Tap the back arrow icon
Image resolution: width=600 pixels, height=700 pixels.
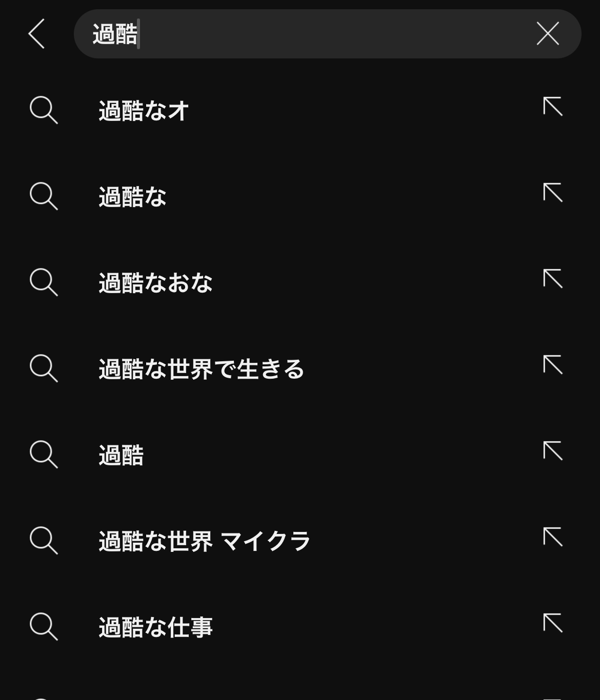click(x=36, y=34)
